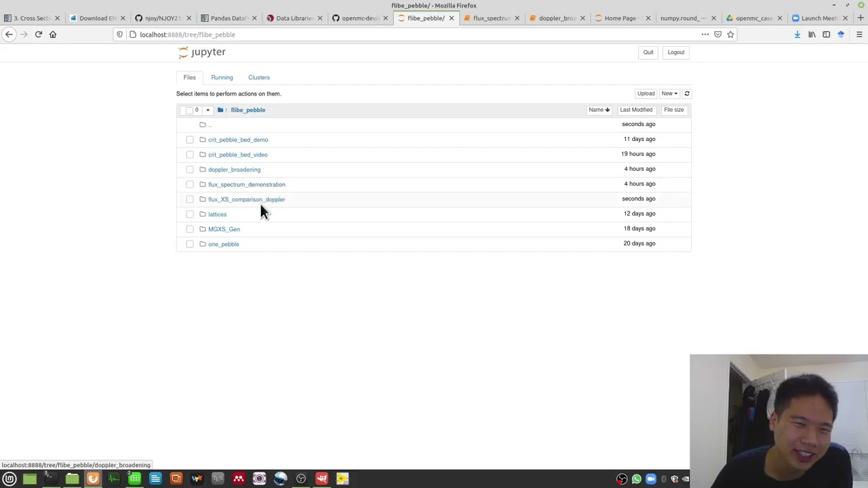The width and height of the screenshot is (868, 488).
Task: Sort the list by Name
Action: [599, 110]
